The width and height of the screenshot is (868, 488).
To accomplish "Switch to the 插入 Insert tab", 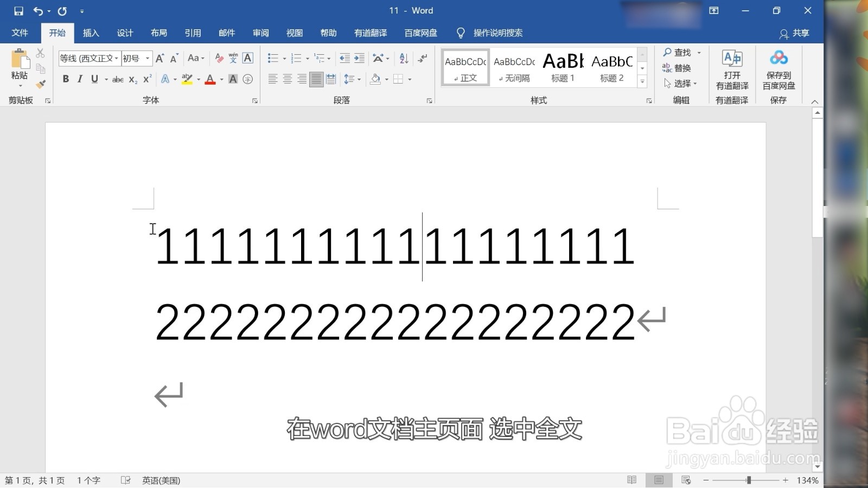I will tap(91, 33).
